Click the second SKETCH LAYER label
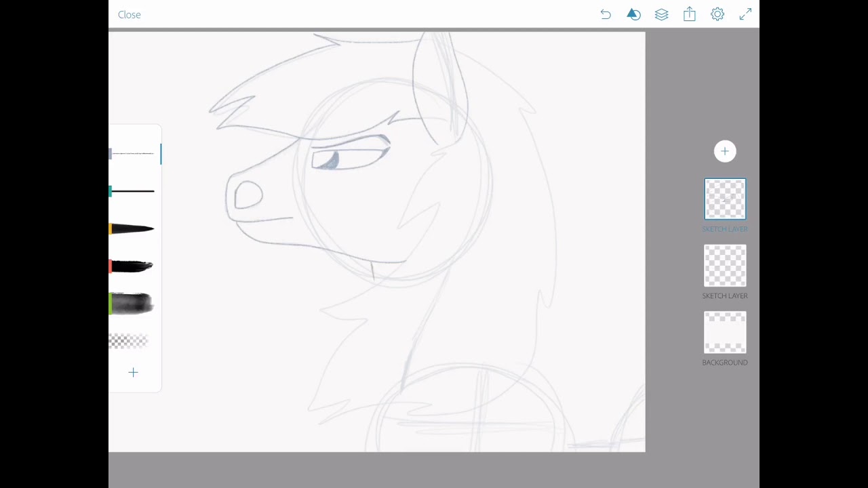The image size is (868, 488). click(x=725, y=296)
